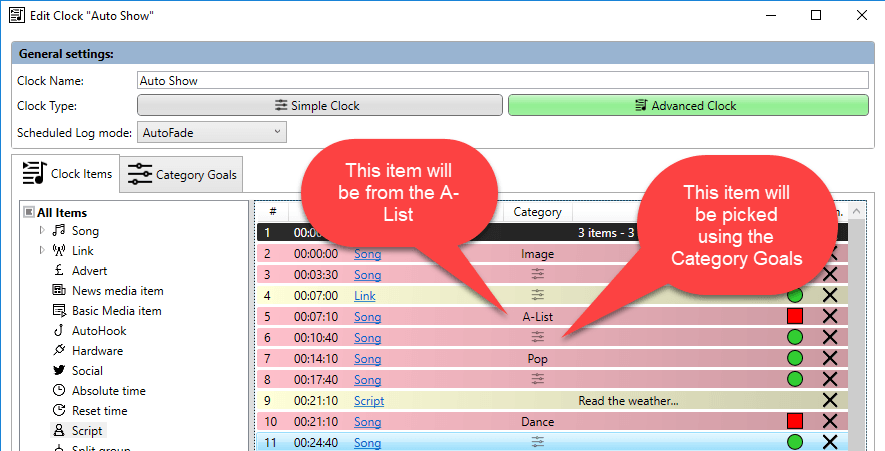Click the 'Pop' category cell in row 7
The width and height of the screenshot is (885, 451).
point(537,359)
